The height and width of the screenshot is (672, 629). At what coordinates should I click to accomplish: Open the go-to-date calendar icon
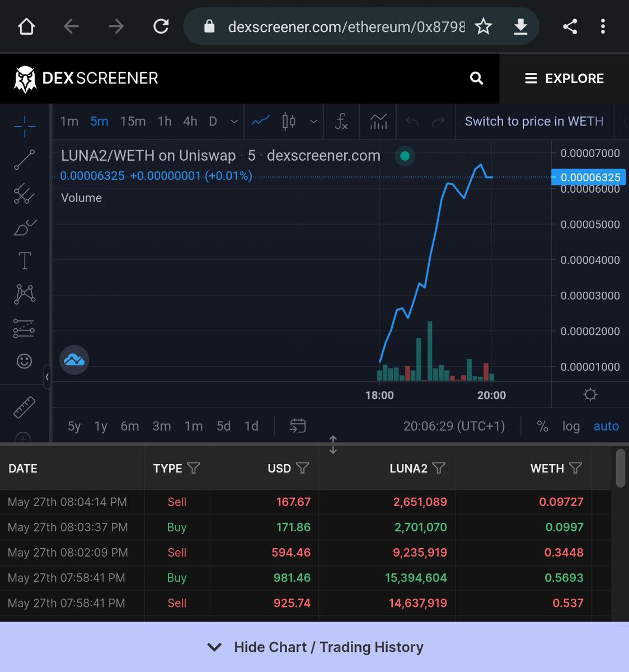pyautogui.click(x=297, y=426)
